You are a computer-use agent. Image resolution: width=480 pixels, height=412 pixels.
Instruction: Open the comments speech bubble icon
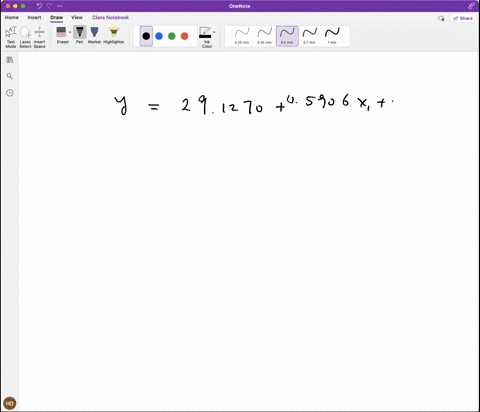(441, 18)
